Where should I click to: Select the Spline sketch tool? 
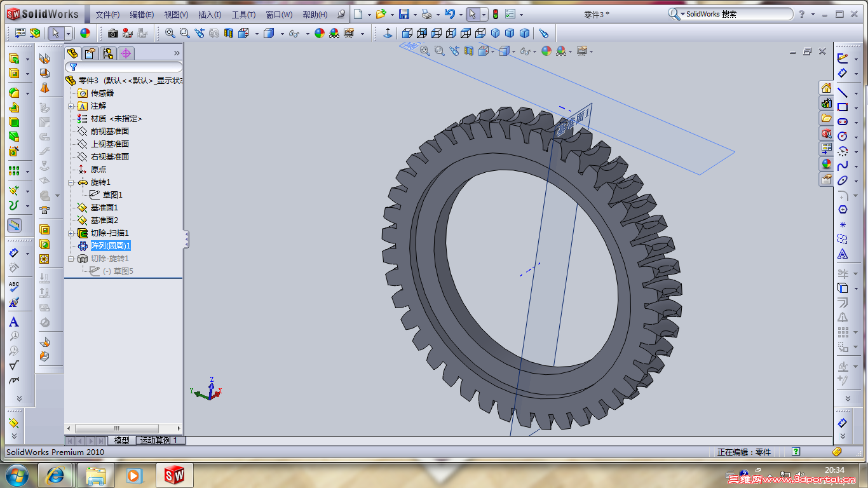(843, 166)
